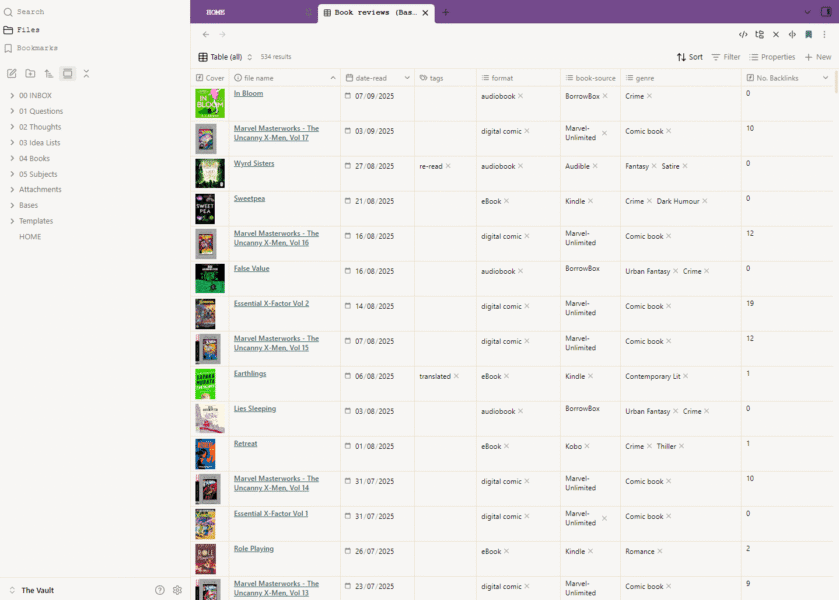Collapse all folders in file explorer
Viewport: 839px width, 600px height.
click(x=86, y=74)
